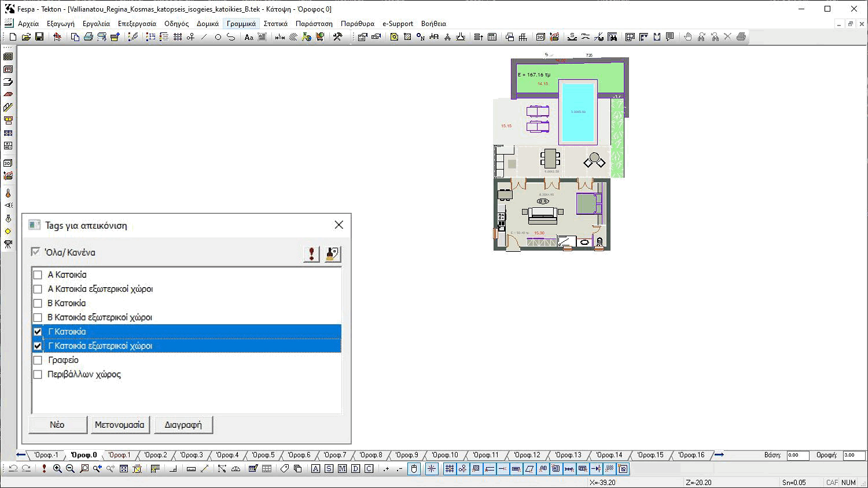The width and height of the screenshot is (868, 488).
Task: Click the paintbrush icon in Tags dialog
Action: point(332,254)
